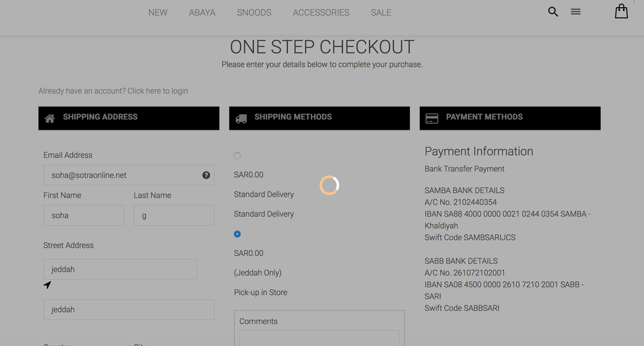Select the Pick-up in Store radio button
This screenshot has width=644, height=346.
click(237, 234)
